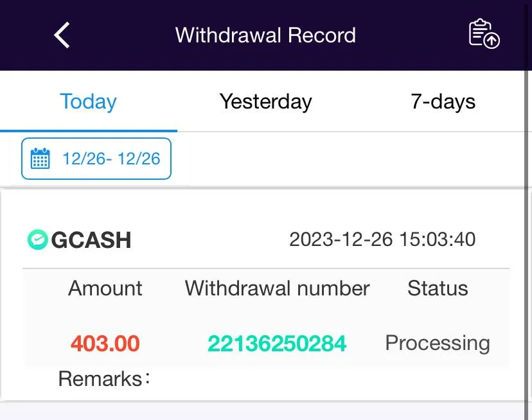Click timestamp 2023-12-26 15:03:40

click(x=382, y=239)
